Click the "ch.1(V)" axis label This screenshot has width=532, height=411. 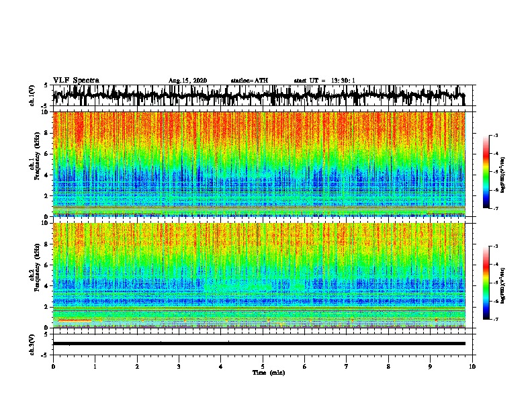tap(32, 95)
